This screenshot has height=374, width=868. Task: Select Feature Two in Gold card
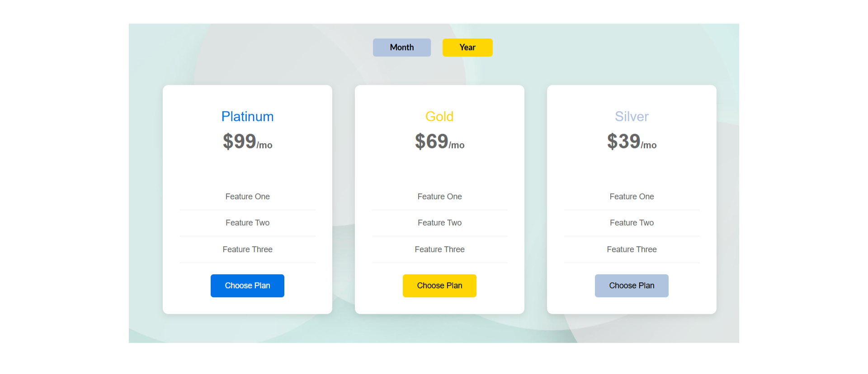pos(439,223)
